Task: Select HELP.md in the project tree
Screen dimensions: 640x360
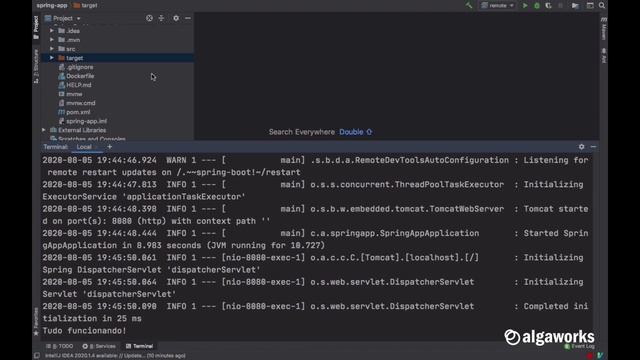Action: point(75,85)
